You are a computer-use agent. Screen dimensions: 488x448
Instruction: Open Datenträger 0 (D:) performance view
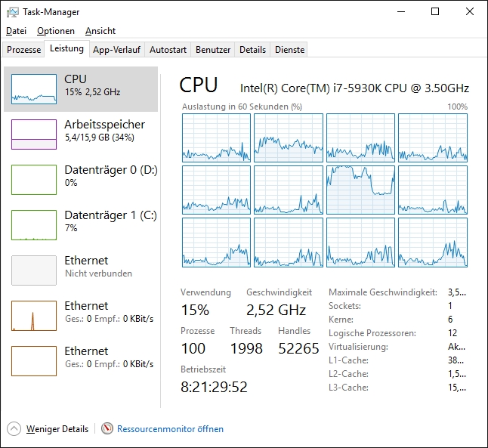pyautogui.click(x=110, y=175)
